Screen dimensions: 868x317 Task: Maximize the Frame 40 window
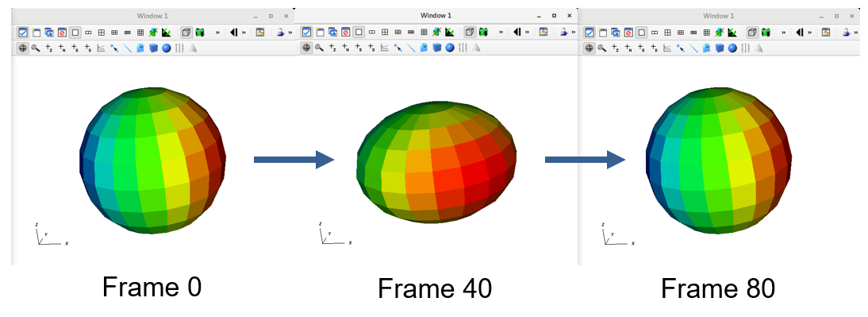coord(554,16)
